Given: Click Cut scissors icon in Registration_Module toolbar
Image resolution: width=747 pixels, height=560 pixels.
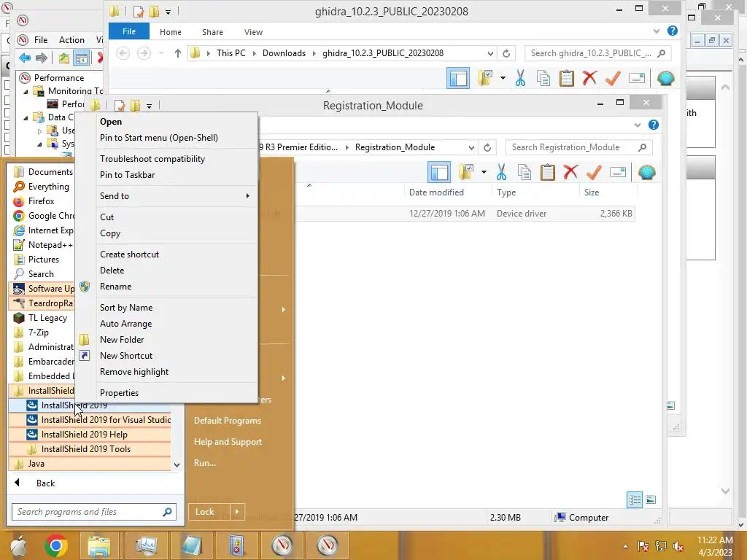Looking at the screenshot, I should point(501,172).
